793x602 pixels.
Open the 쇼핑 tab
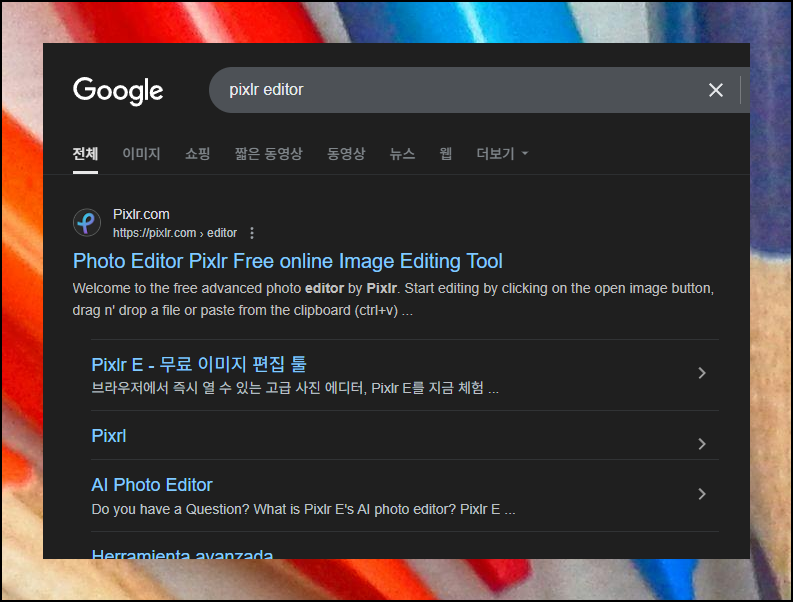(197, 153)
